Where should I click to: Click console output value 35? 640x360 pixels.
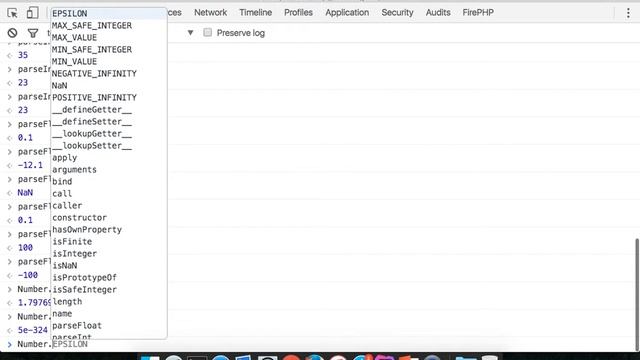23,55
